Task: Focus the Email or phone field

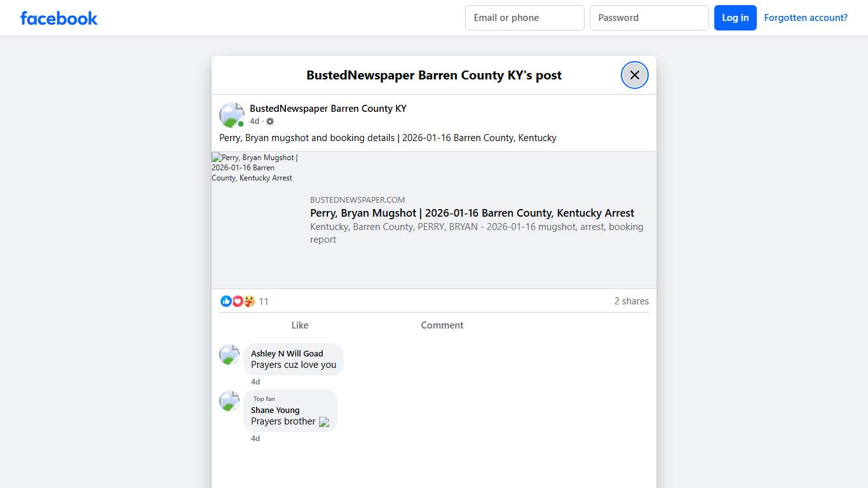Action: point(524,18)
